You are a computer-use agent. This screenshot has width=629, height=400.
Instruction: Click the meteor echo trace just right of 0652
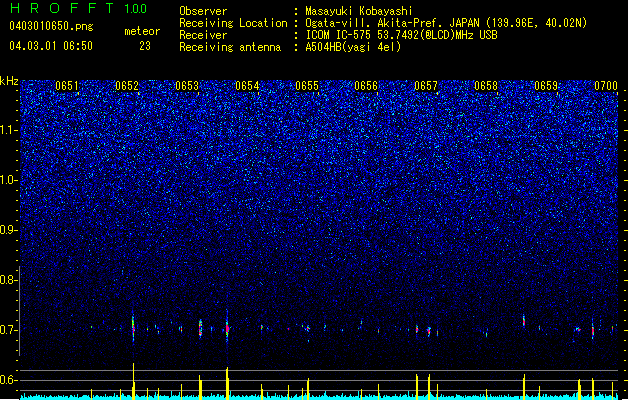tap(133, 327)
